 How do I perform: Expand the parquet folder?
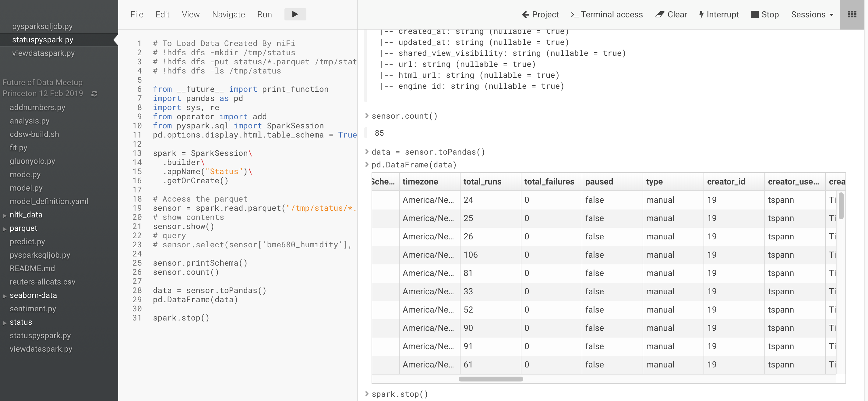pyautogui.click(x=5, y=228)
